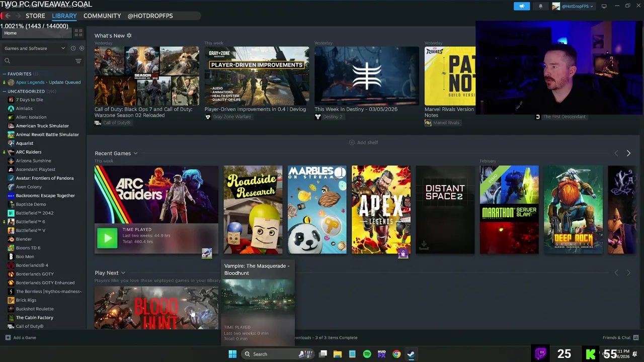Click the back navigation arrow
Image resolution: width=644 pixels, height=362 pixels.
pyautogui.click(x=8, y=16)
